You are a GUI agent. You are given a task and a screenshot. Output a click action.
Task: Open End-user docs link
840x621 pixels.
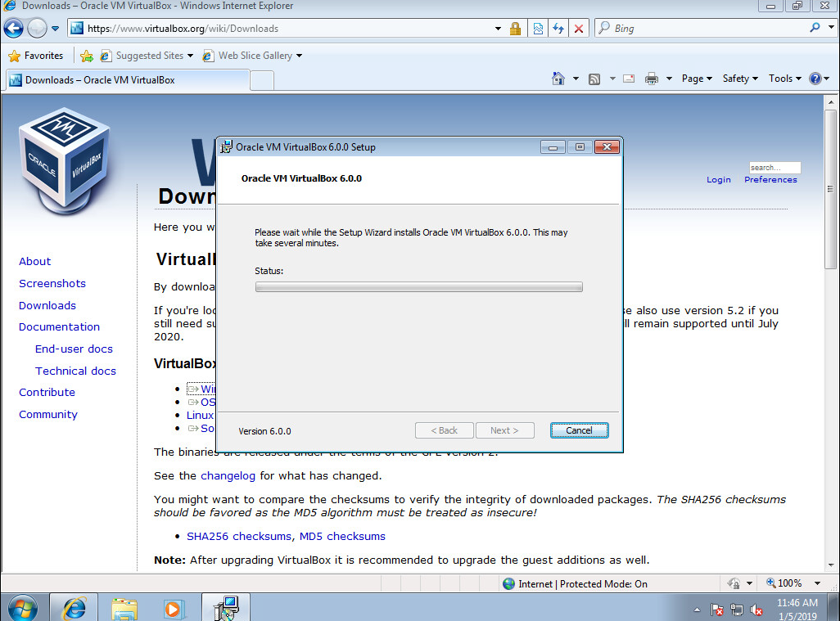[x=74, y=349]
